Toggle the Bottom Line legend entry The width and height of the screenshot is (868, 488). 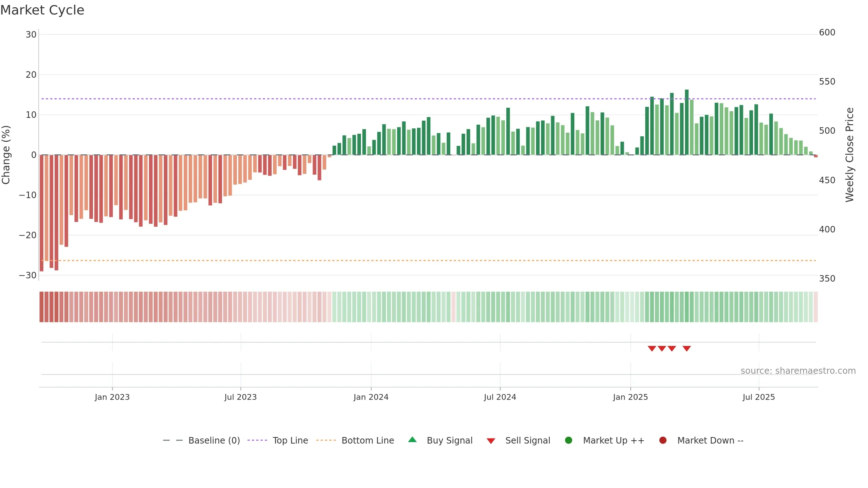click(x=355, y=440)
